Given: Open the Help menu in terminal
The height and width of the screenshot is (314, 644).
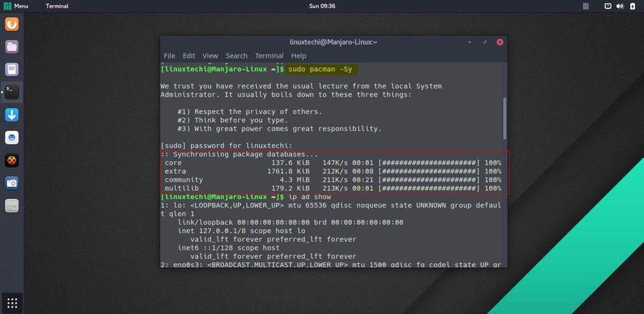Looking at the screenshot, I should point(298,56).
